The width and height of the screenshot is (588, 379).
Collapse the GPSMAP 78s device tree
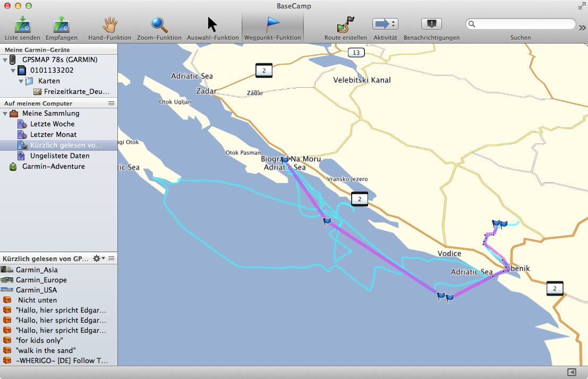coord(5,60)
